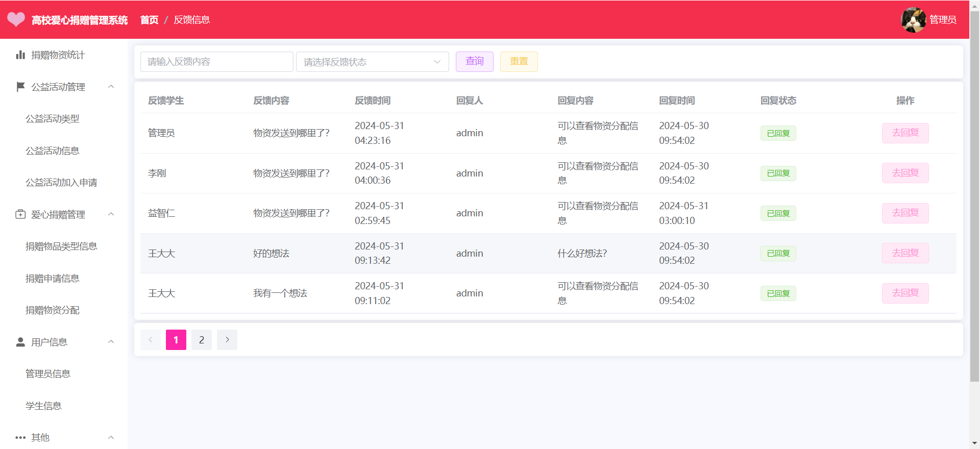The width and height of the screenshot is (980, 449).
Task: Click the person icon beside 用户信息
Action: (x=20, y=342)
